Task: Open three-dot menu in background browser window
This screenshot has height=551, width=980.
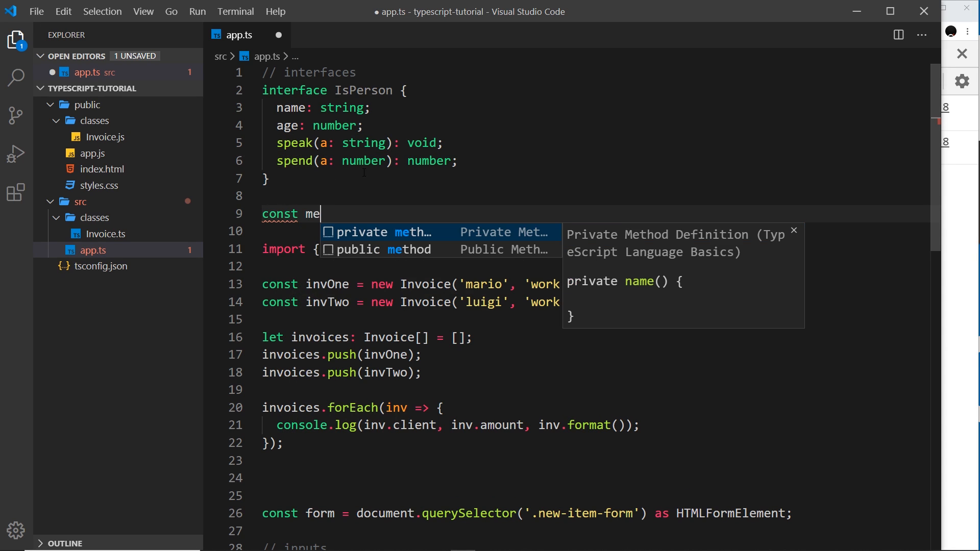Action: tap(968, 32)
